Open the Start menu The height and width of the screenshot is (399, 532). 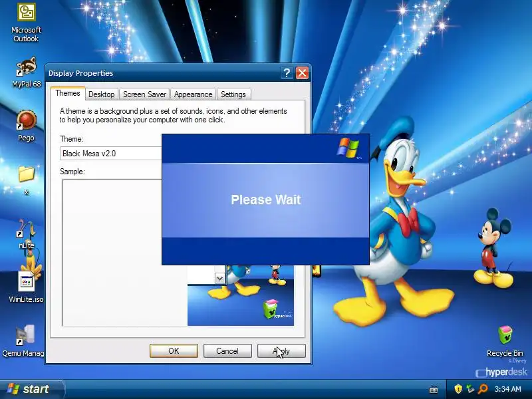click(x=31, y=389)
